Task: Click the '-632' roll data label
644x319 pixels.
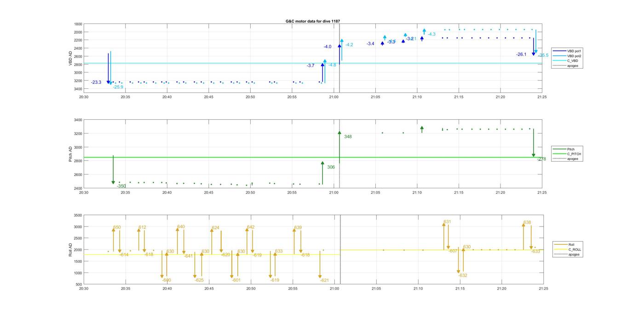Action: (463, 276)
